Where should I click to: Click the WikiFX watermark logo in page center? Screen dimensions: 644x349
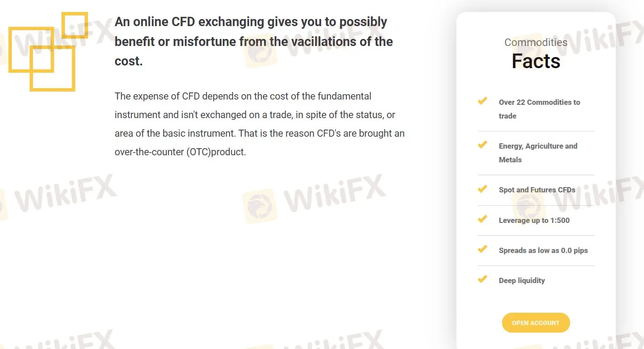pos(314,199)
